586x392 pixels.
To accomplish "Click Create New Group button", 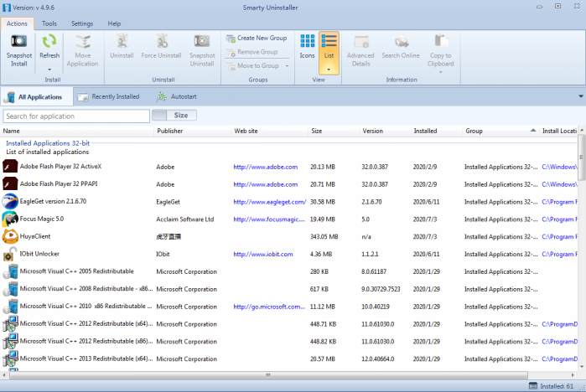I will [257, 38].
